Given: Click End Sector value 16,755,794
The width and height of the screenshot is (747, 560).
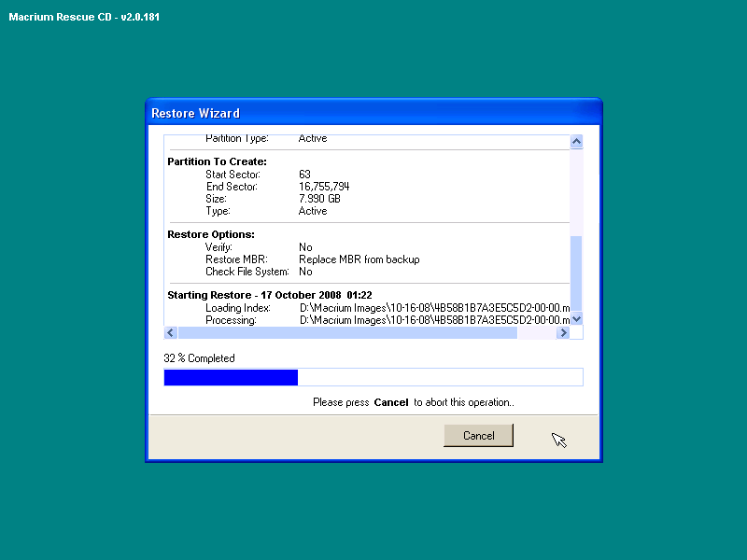Looking at the screenshot, I should 324,186.
